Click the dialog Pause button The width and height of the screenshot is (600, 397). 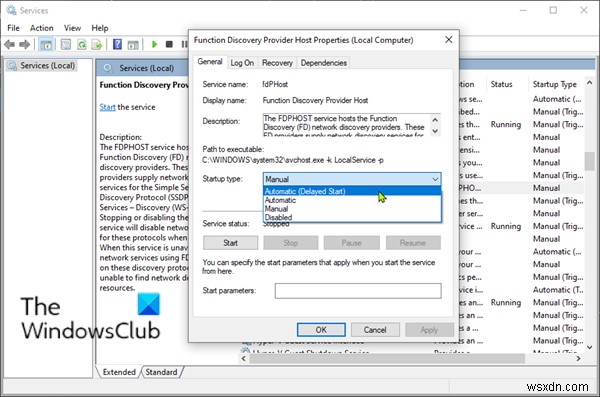(x=351, y=243)
